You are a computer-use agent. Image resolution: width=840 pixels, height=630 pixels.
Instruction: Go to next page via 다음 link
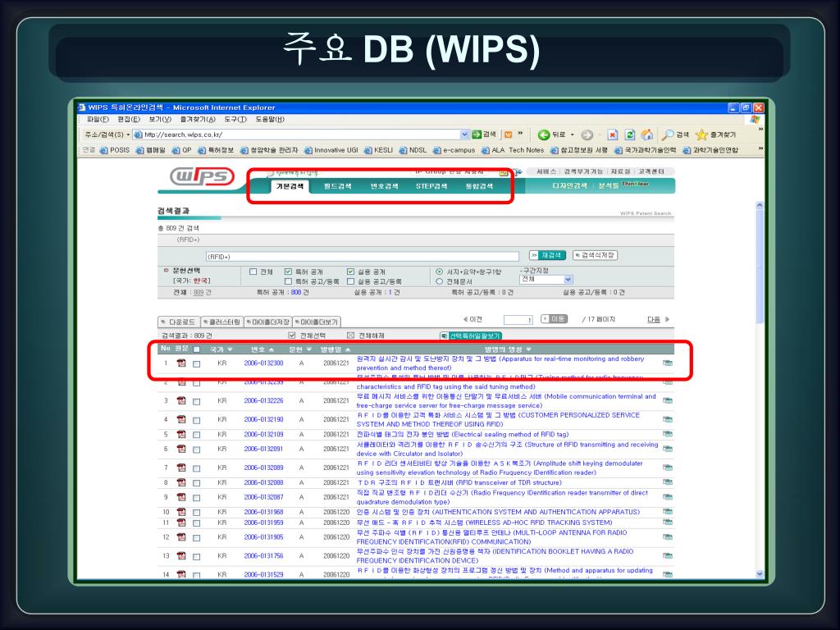coord(654,319)
